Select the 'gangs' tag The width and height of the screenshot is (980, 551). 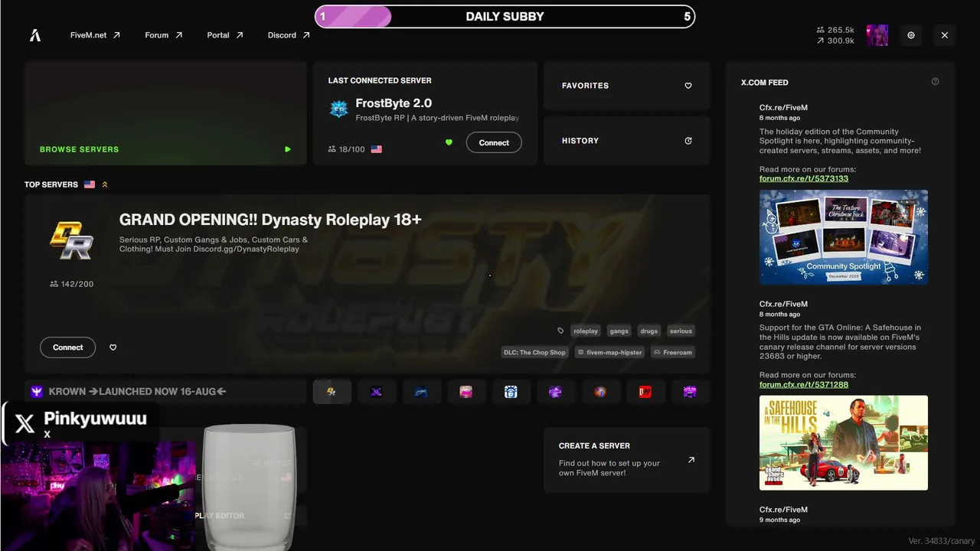click(619, 331)
